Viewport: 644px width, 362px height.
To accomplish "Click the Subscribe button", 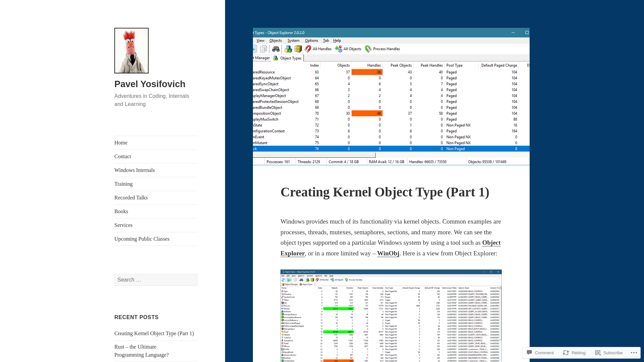I will [x=609, y=353].
